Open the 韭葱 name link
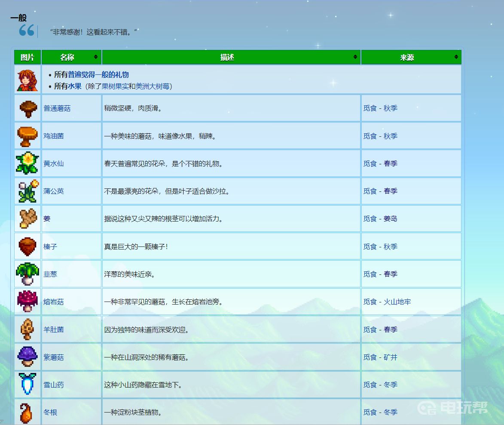The width and height of the screenshot is (504, 425). click(x=50, y=274)
